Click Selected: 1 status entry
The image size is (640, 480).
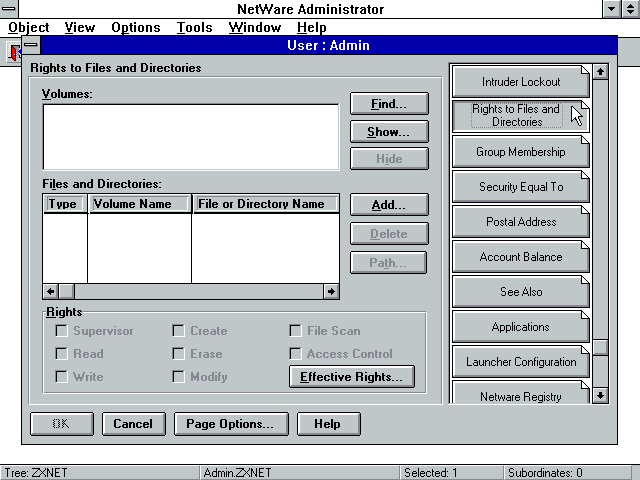click(451, 473)
